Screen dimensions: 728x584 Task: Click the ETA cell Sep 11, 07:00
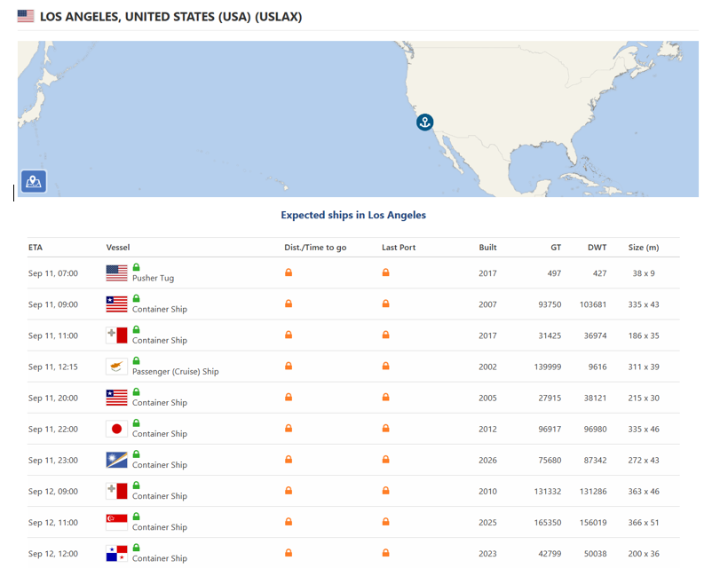(x=53, y=273)
